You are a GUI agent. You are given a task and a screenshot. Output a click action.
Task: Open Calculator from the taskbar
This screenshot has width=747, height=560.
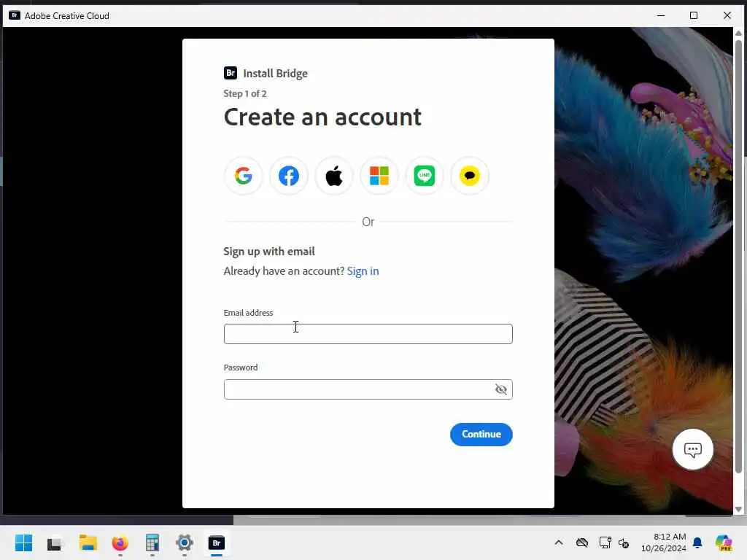tap(152, 542)
